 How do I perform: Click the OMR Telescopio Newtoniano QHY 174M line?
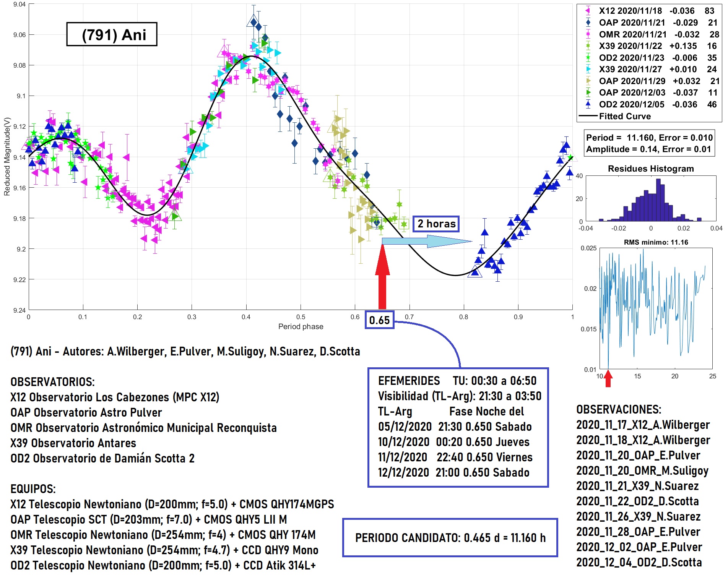point(163,535)
